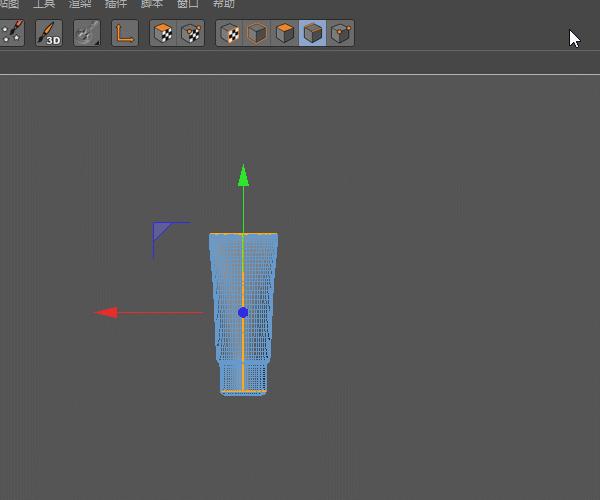The image size is (600, 500).
Task: Select the orange-outlined gray cube mode
Action: coord(257,33)
